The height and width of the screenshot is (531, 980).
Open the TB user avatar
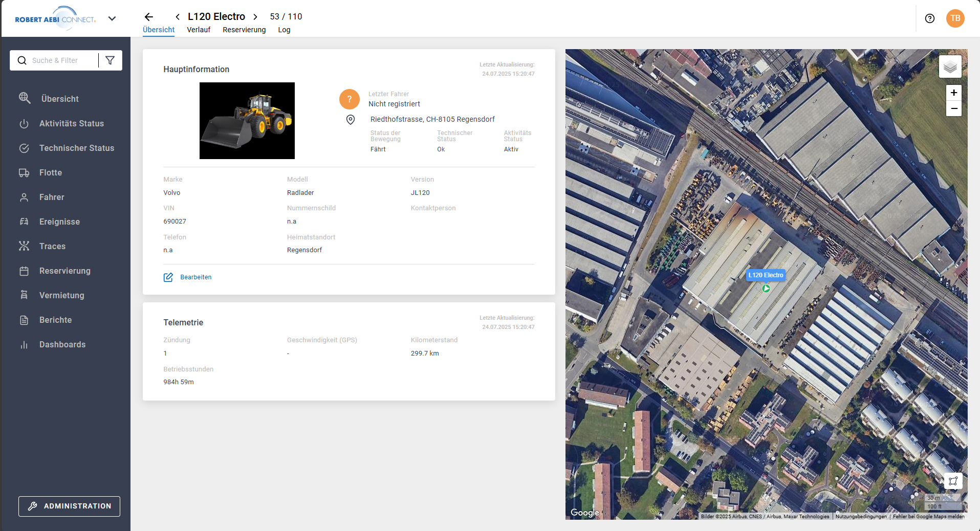coord(955,18)
